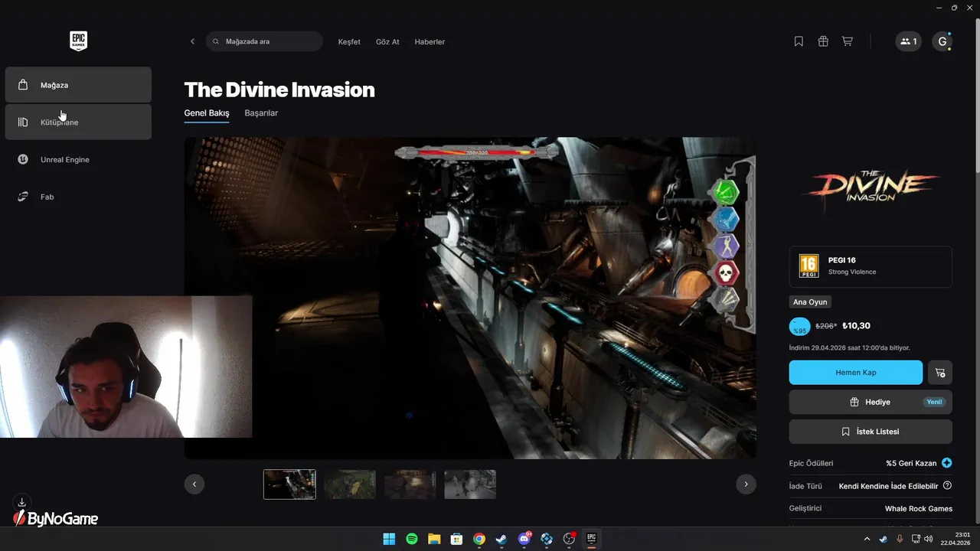Image resolution: width=980 pixels, height=551 pixels.
Task: Click the Ana Oyun label
Action: (810, 302)
